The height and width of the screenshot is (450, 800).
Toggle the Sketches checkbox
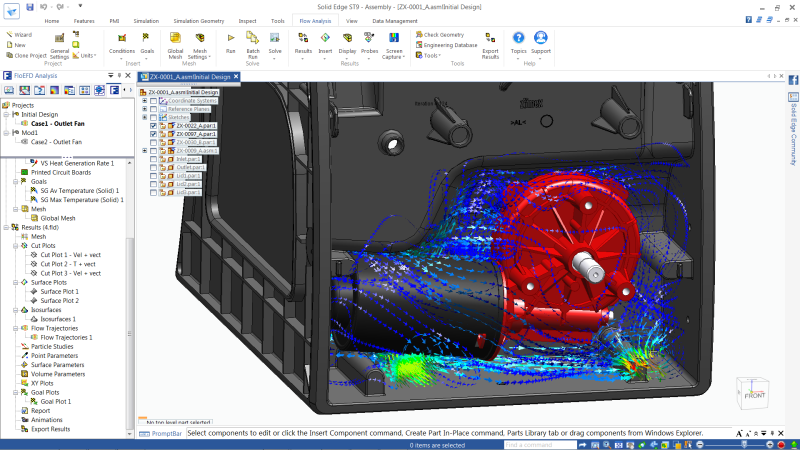tap(153, 117)
